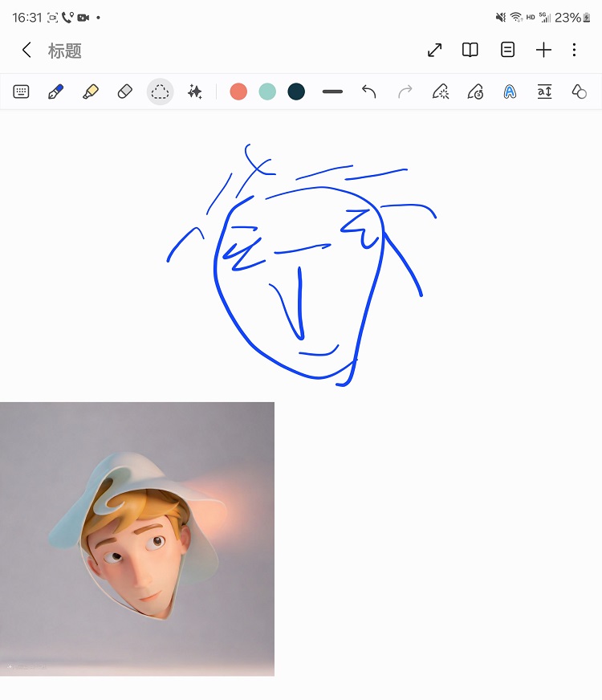Switch to reading mode book icon
Image resolution: width=602 pixels, height=700 pixels.
pyautogui.click(x=470, y=50)
